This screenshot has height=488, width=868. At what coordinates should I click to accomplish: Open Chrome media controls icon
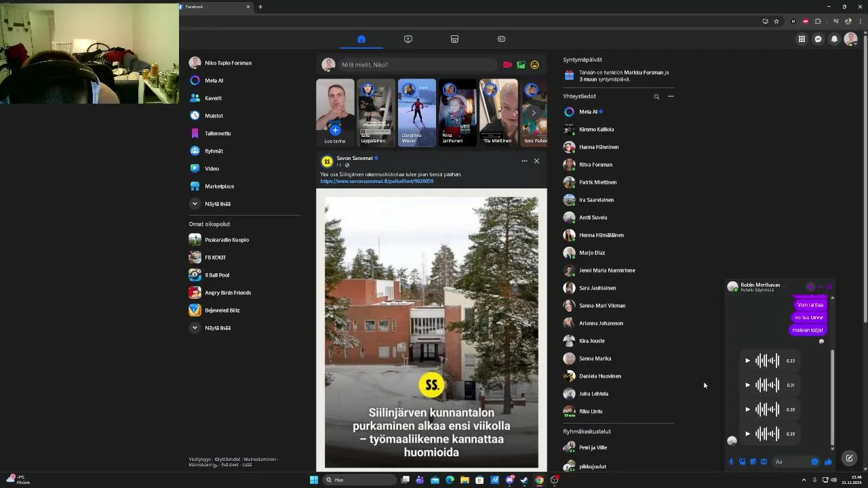click(835, 21)
